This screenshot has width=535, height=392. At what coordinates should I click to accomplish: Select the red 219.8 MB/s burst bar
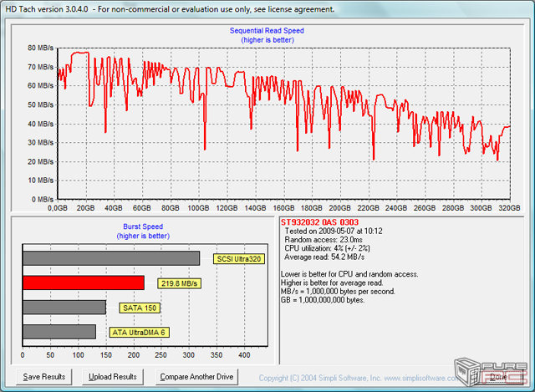coord(84,283)
